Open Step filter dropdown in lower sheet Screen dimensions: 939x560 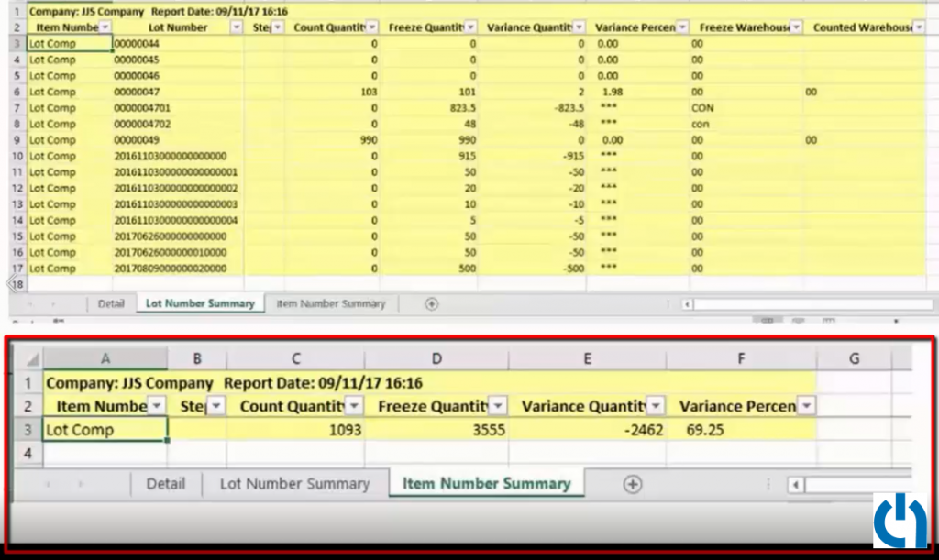point(216,406)
